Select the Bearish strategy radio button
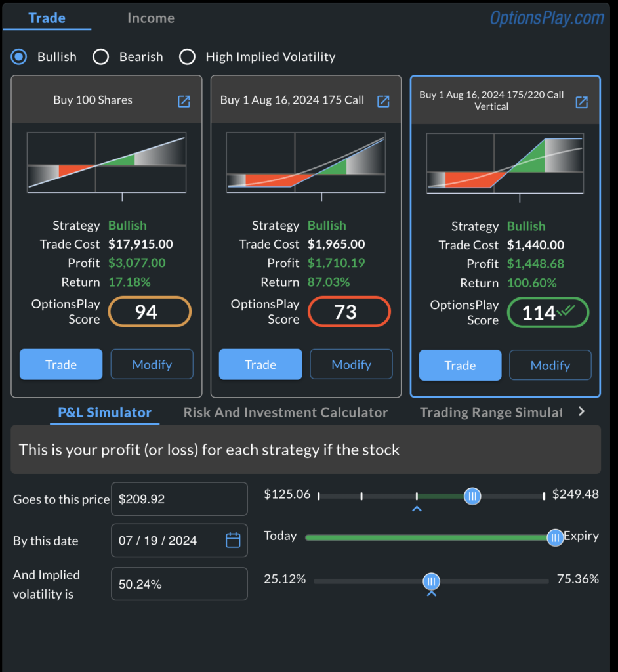This screenshot has height=672, width=618. (x=101, y=57)
